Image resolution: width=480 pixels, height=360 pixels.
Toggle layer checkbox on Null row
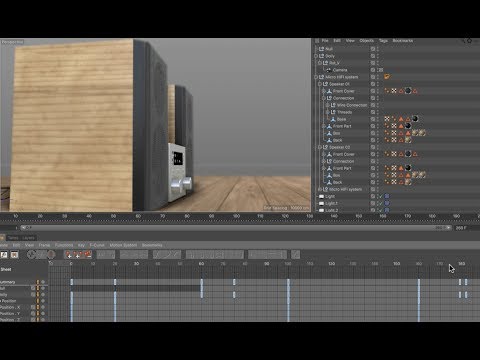click(373, 49)
